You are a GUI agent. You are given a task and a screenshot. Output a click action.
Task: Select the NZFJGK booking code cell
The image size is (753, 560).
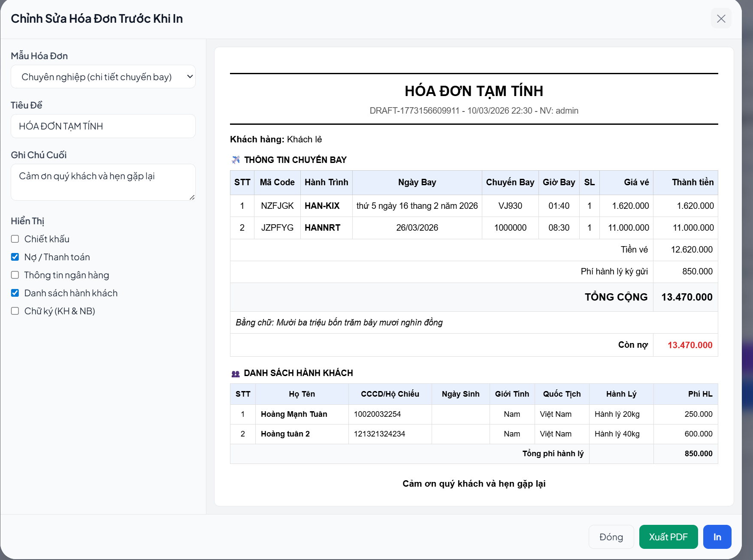[x=277, y=206]
